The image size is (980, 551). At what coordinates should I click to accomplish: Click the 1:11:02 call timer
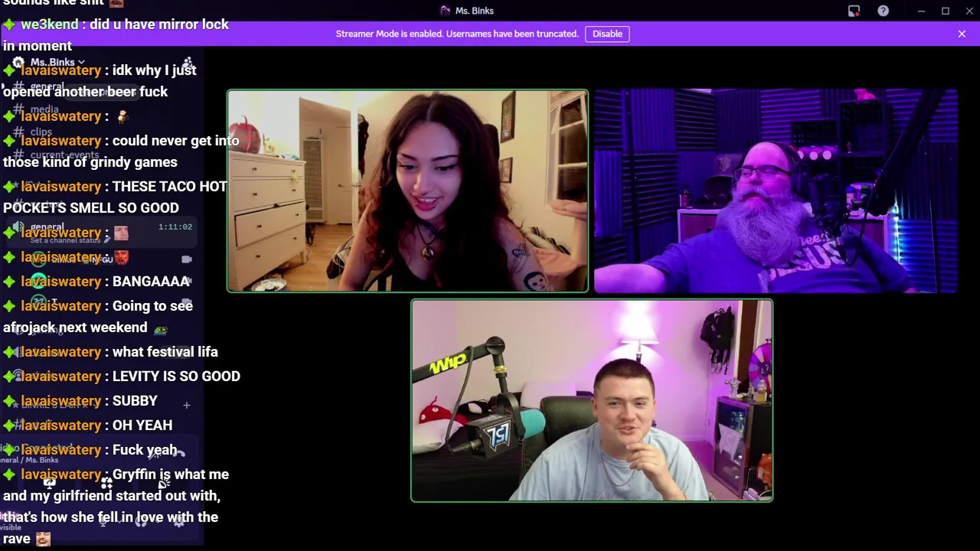click(x=175, y=227)
